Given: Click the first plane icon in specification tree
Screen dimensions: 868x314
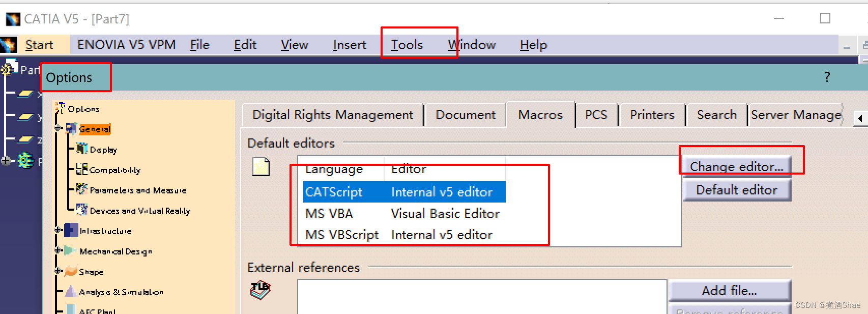Looking at the screenshot, I should point(25,94).
